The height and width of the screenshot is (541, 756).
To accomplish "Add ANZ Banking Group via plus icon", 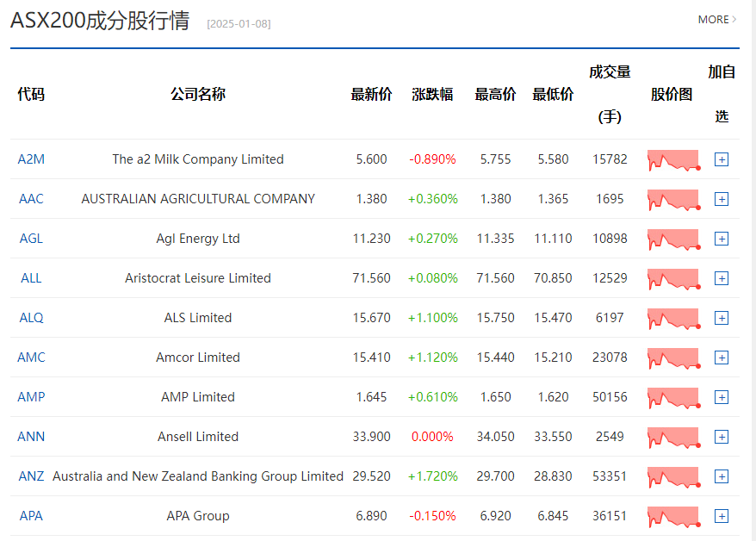I will coord(721,476).
